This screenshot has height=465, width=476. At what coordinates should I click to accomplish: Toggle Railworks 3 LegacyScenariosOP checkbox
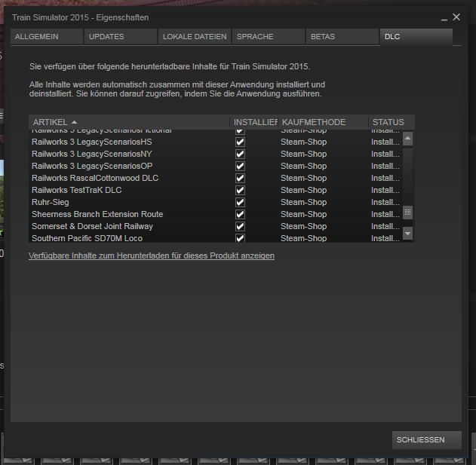240,167
